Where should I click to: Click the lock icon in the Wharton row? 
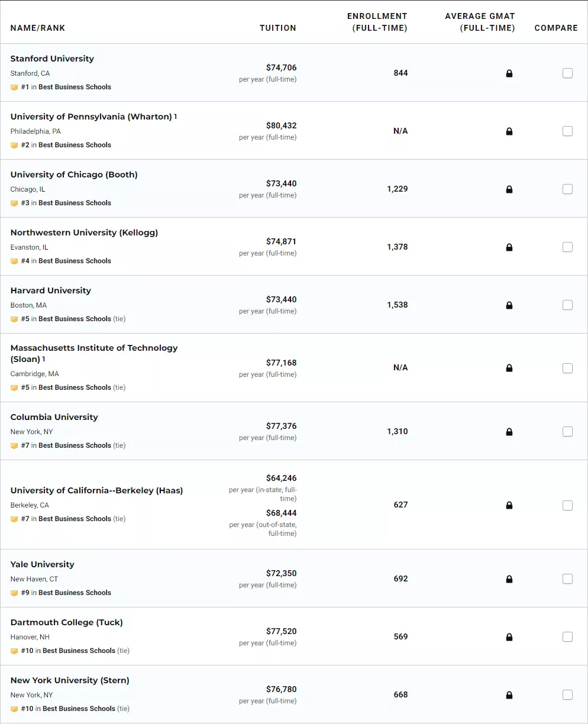click(509, 131)
